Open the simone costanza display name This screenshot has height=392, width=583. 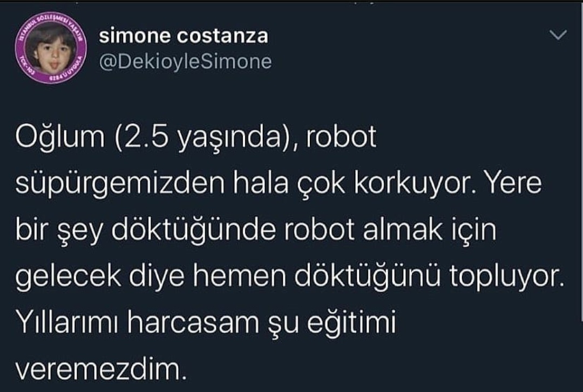pyautogui.click(x=184, y=36)
